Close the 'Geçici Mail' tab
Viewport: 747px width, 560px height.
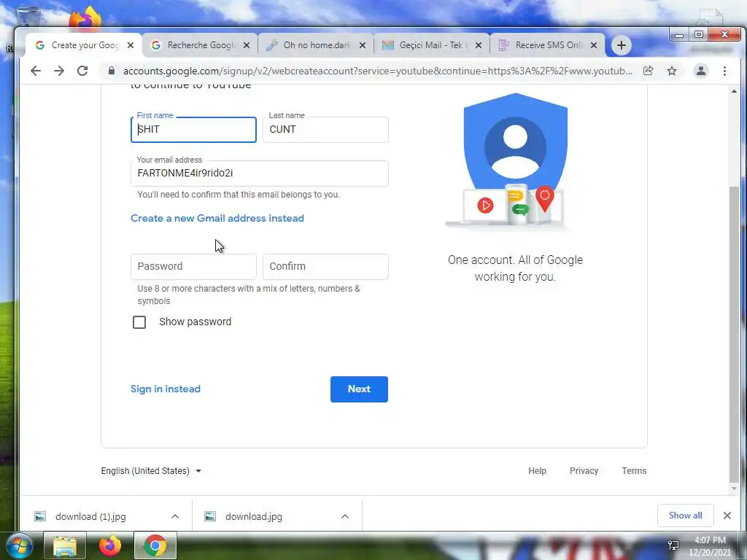pos(479,45)
